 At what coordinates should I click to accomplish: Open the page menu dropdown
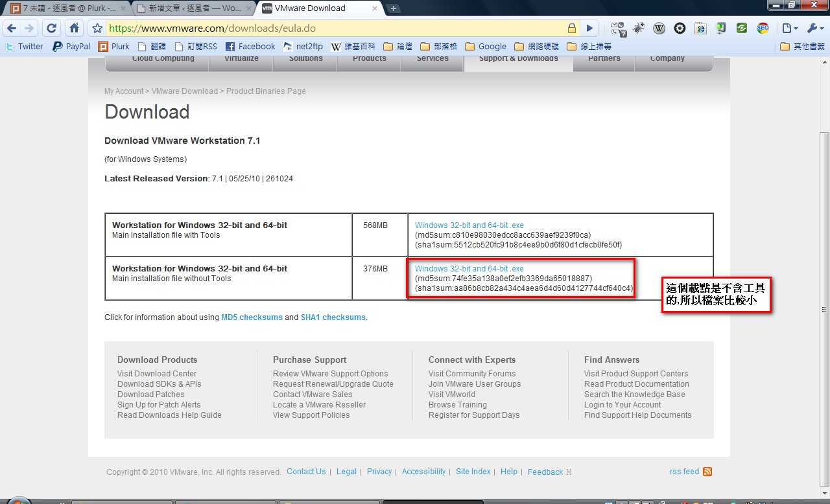(790, 29)
